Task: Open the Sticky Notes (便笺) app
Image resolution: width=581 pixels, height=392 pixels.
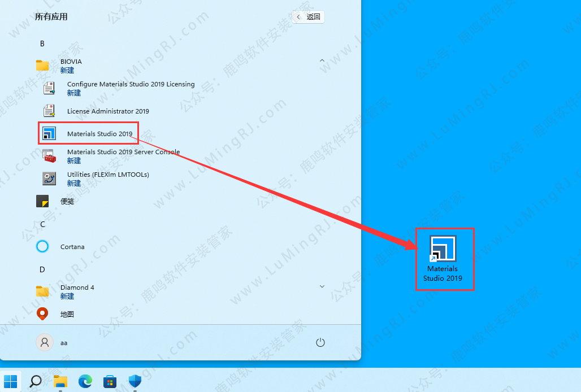Action: (67, 201)
